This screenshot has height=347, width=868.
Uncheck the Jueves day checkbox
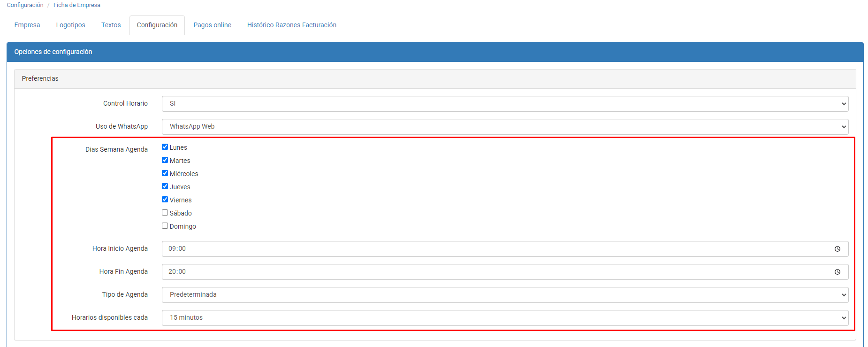click(x=165, y=186)
